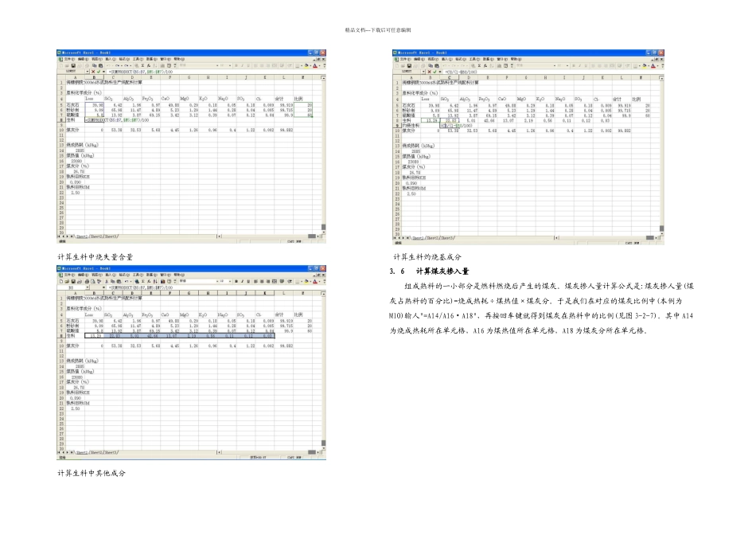The width and height of the screenshot is (756, 535).
Task: Click Undo arrow icon in lower-left Excel window
Action: pos(127,281)
